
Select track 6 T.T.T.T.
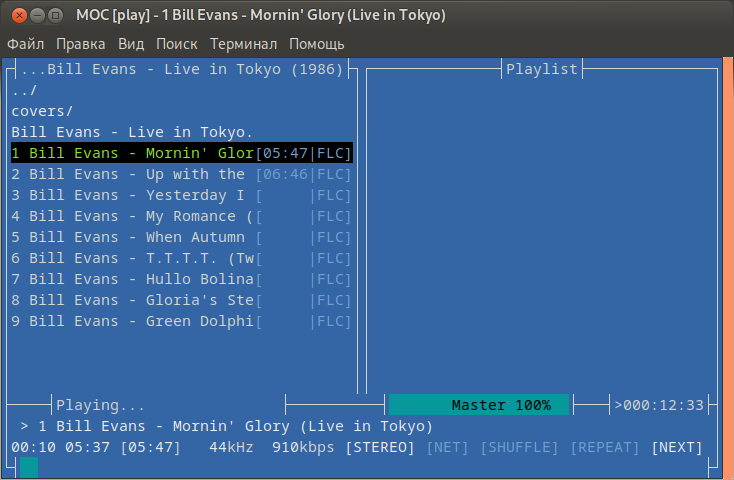182,258
